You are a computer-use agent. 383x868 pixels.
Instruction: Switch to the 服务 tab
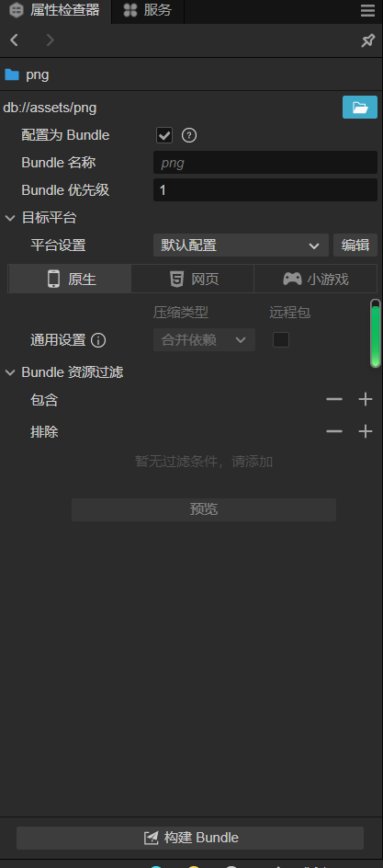tap(148, 10)
